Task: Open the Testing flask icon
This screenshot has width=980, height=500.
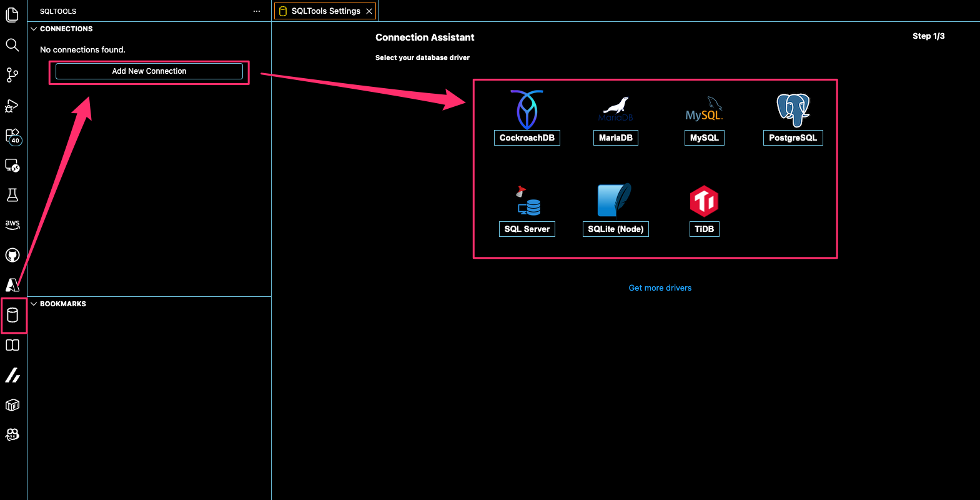Action: tap(12, 195)
